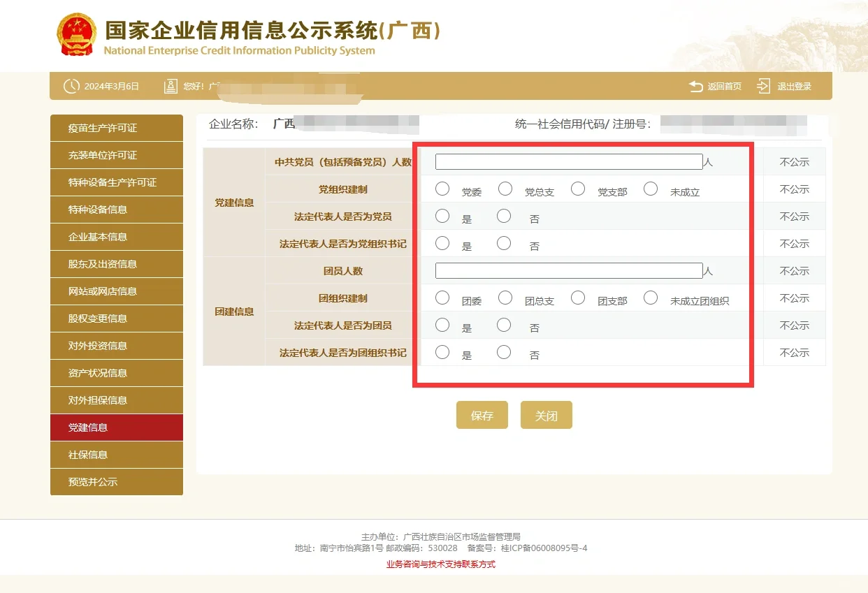Open 业务咨询与技术支持联系方式 footer link
The height and width of the screenshot is (593, 868).
441,564
